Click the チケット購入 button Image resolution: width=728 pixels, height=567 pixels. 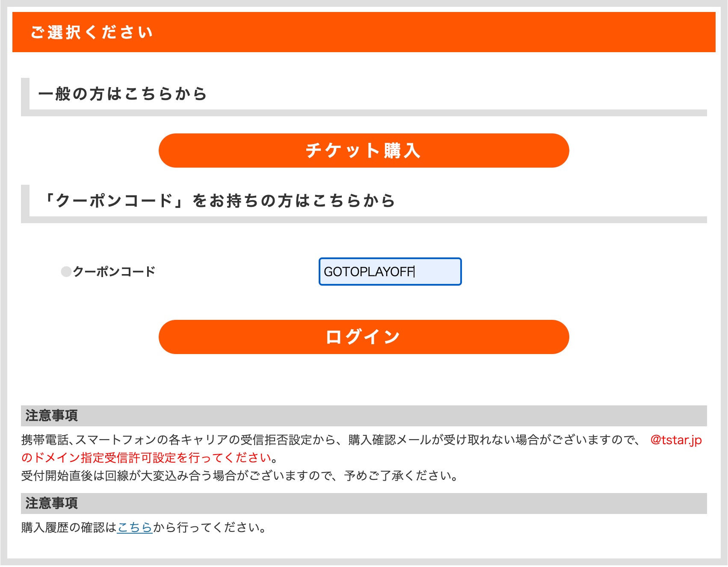pos(364,151)
